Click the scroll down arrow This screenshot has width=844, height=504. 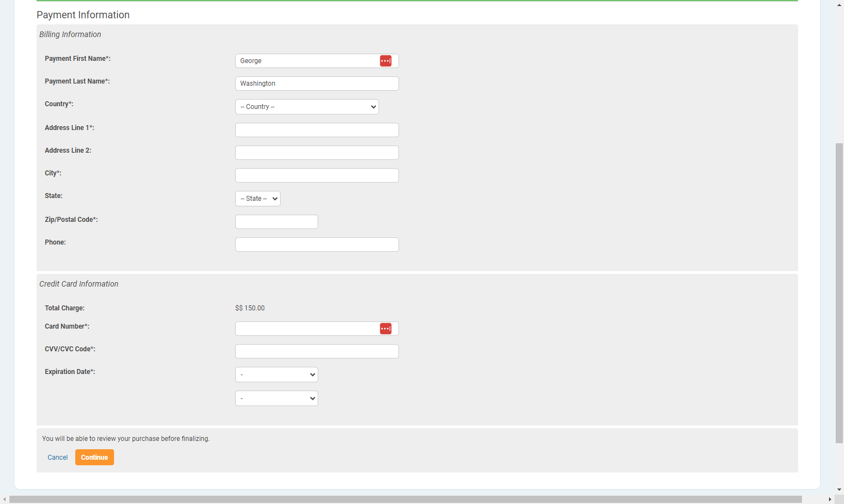[840, 490]
